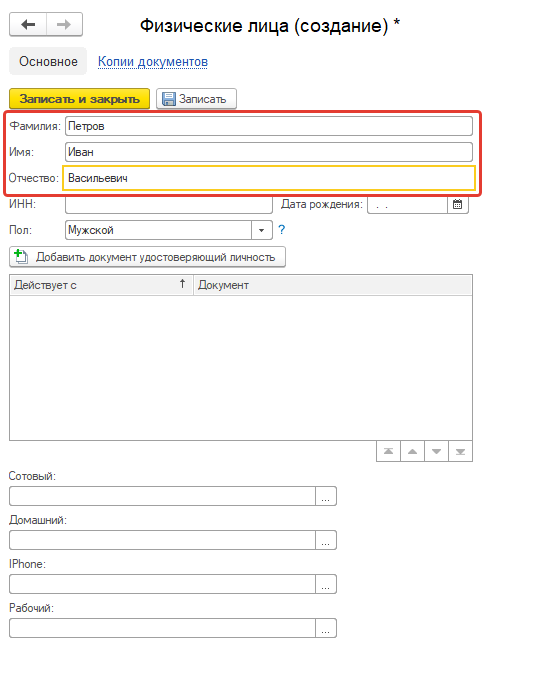557x680 pixels.
Task: Click Добавить документ удостоверяющий личность
Action: [x=147, y=257]
